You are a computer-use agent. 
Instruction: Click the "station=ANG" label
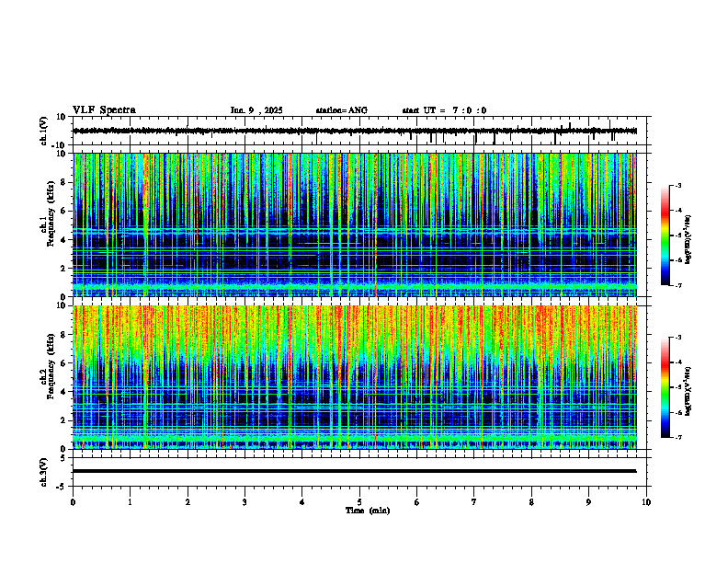click(342, 110)
